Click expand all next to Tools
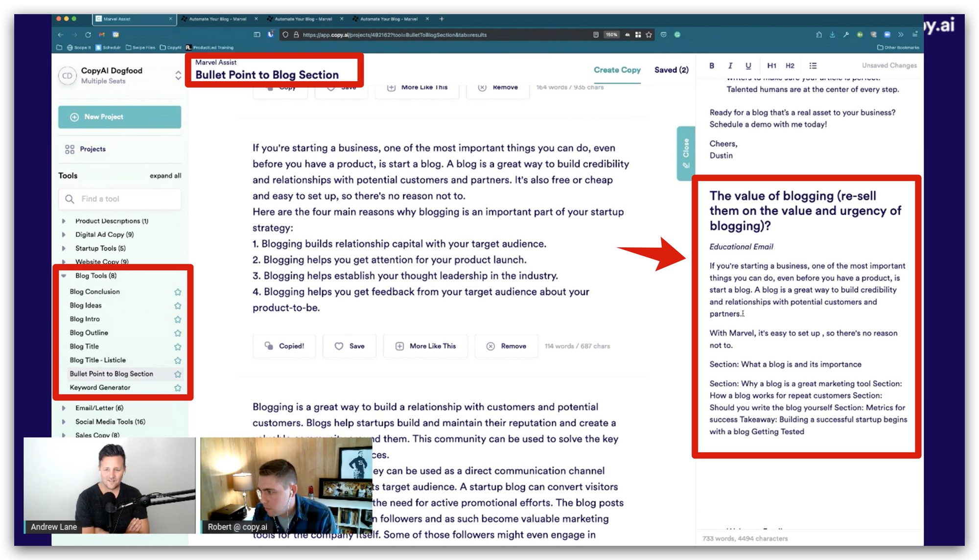Viewport: 979px width, 560px height. click(x=165, y=176)
